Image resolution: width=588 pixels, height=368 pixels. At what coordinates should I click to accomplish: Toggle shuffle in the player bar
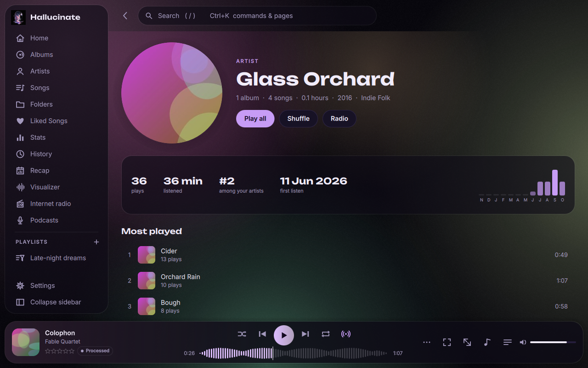click(242, 334)
